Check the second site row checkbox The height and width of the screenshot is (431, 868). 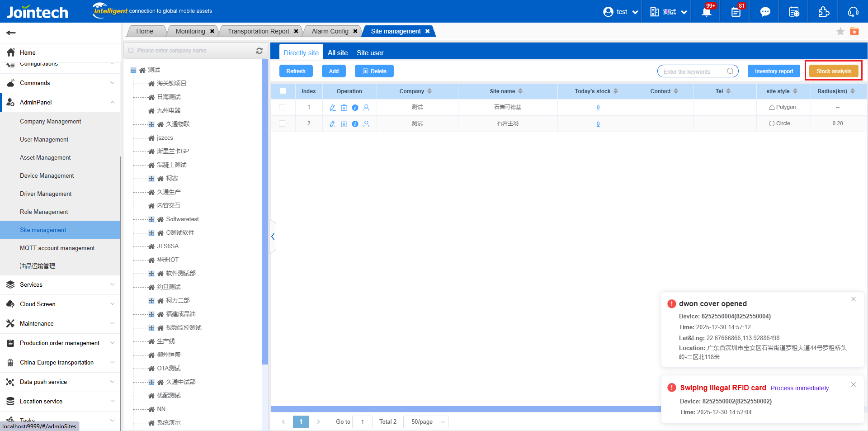[282, 123]
